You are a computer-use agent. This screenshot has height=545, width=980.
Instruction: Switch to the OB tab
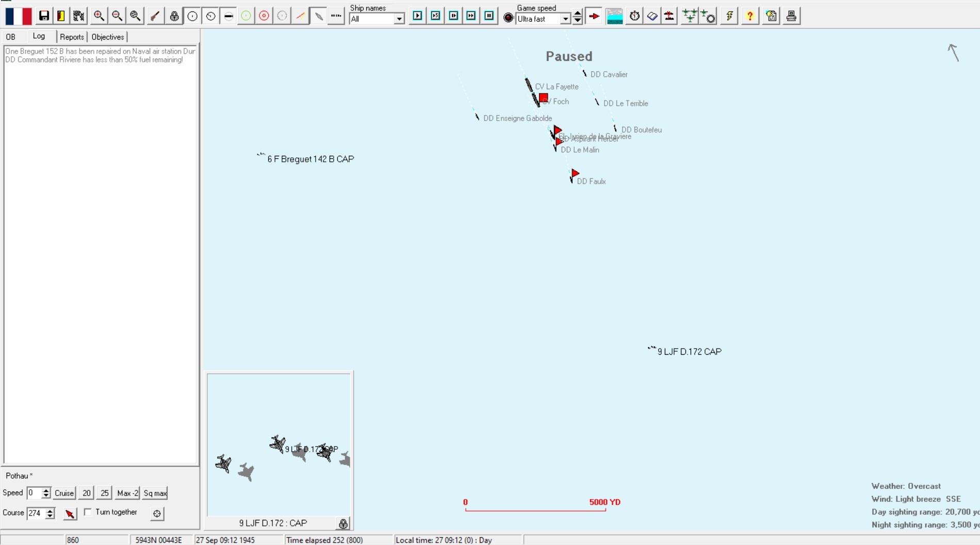point(11,37)
